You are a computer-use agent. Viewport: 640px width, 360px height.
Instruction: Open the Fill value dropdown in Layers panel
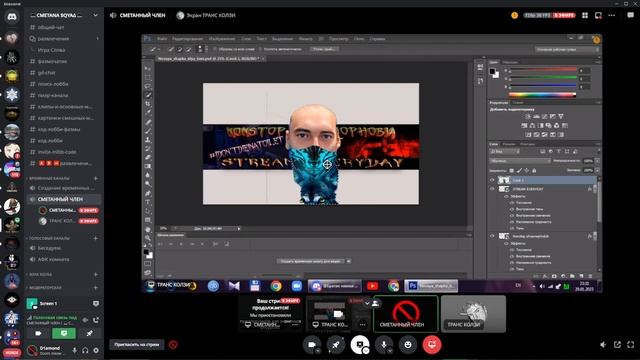click(598, 170)
